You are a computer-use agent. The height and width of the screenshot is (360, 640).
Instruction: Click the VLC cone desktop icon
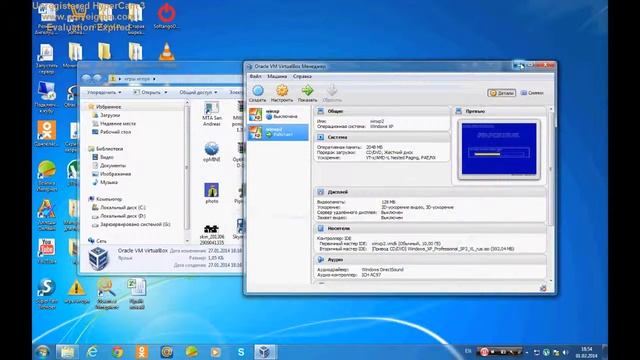click(166, 52)
